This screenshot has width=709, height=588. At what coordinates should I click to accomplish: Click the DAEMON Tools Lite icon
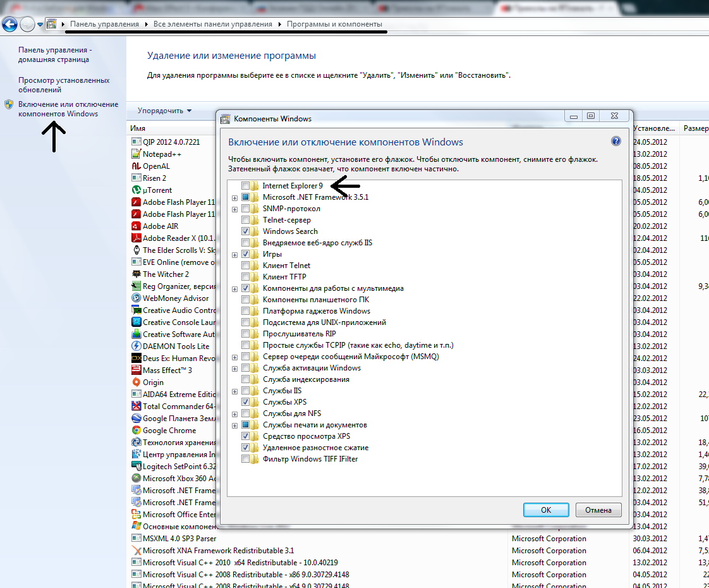[x=136, y=346]
